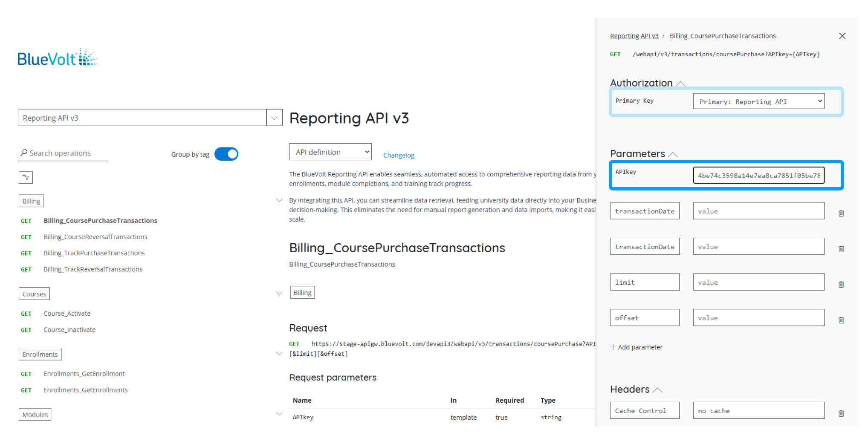
Task: Open Enrollments_GetEnrollment operation
Action: (x=84, y=374)
